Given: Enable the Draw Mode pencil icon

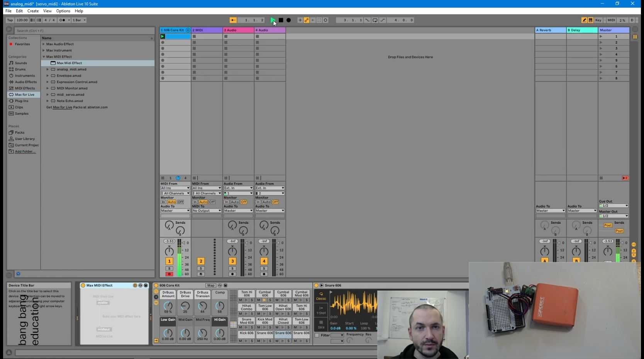Looking at the screenshot, I should (584, 20).
